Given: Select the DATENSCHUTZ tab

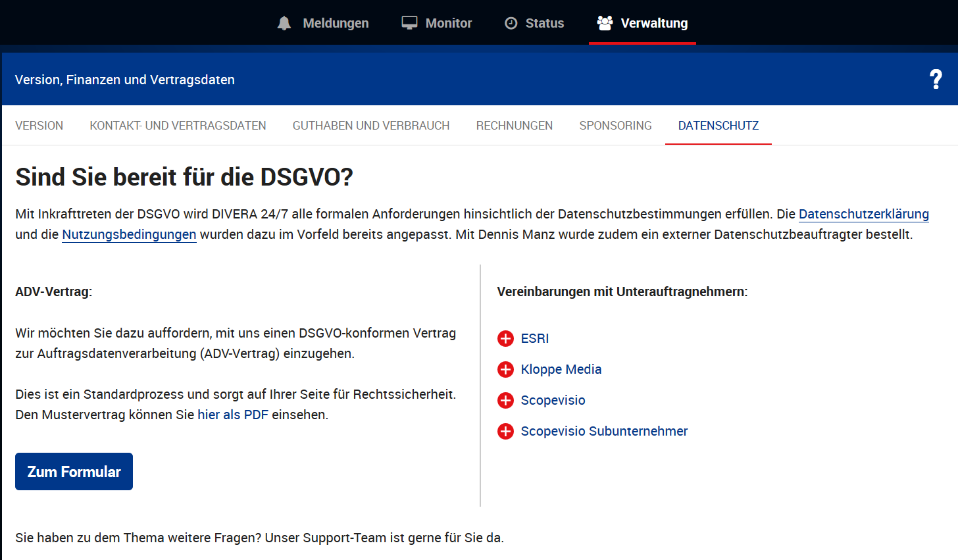Looking at the screenshot, I should [718, 125].
